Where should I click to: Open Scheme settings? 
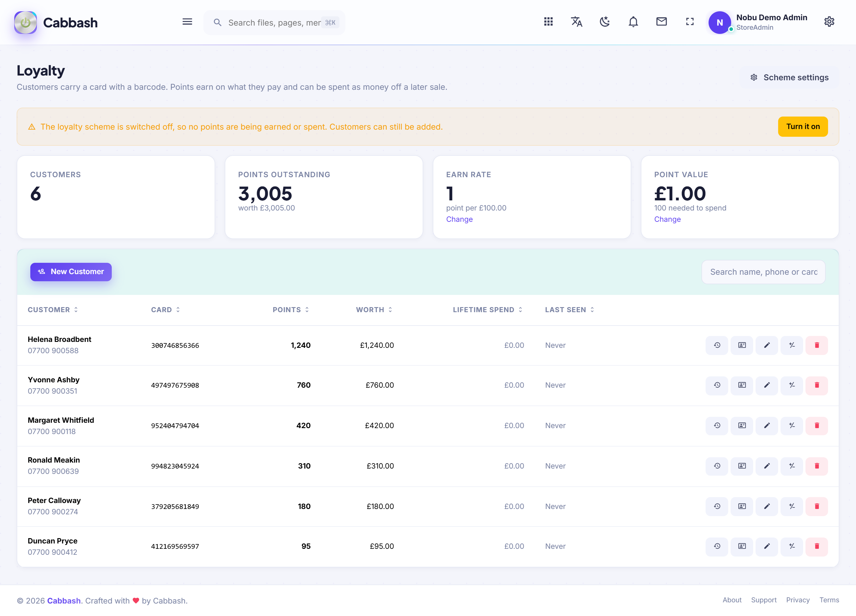789,77
